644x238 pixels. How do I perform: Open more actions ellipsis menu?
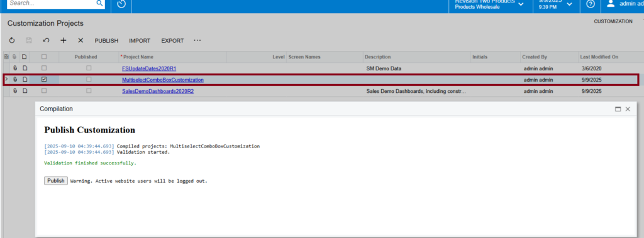tap(197, 41)
